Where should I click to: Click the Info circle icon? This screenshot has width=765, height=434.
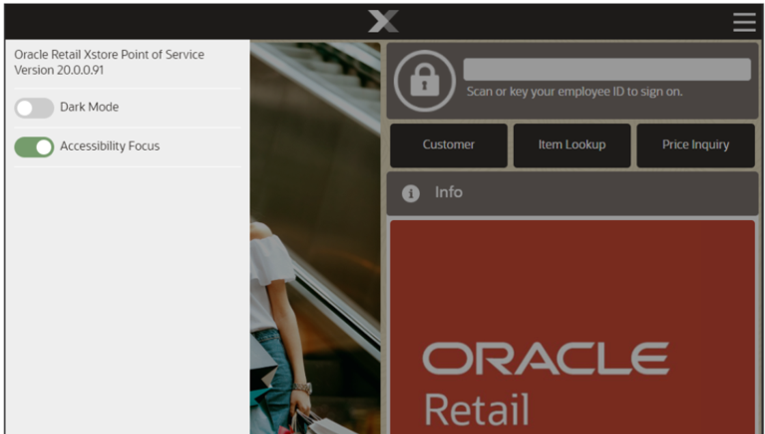tap(410, 194)
